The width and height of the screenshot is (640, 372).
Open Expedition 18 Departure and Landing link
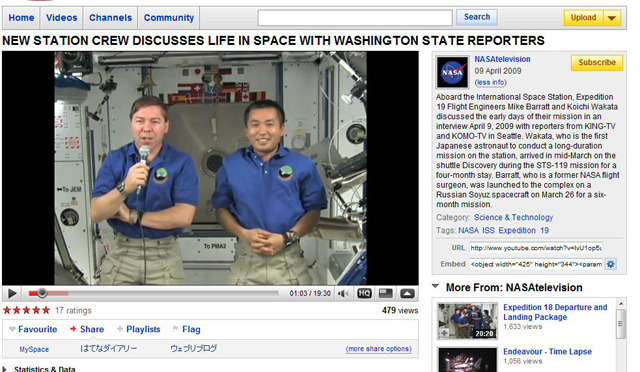point(555,312)
